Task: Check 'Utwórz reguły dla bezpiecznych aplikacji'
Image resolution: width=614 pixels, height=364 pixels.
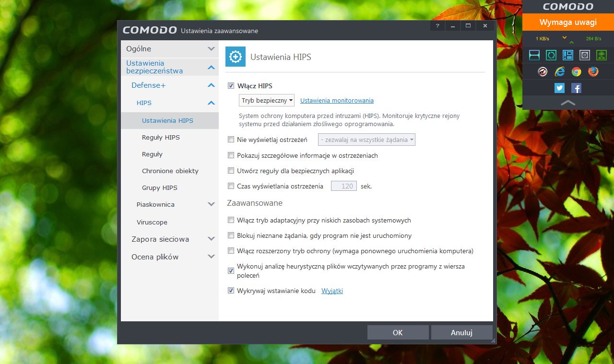Action: [231, 171]
